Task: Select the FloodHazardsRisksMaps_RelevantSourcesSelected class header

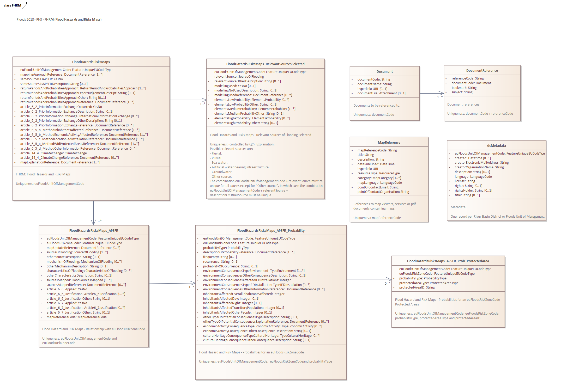Action: (265, 64)
